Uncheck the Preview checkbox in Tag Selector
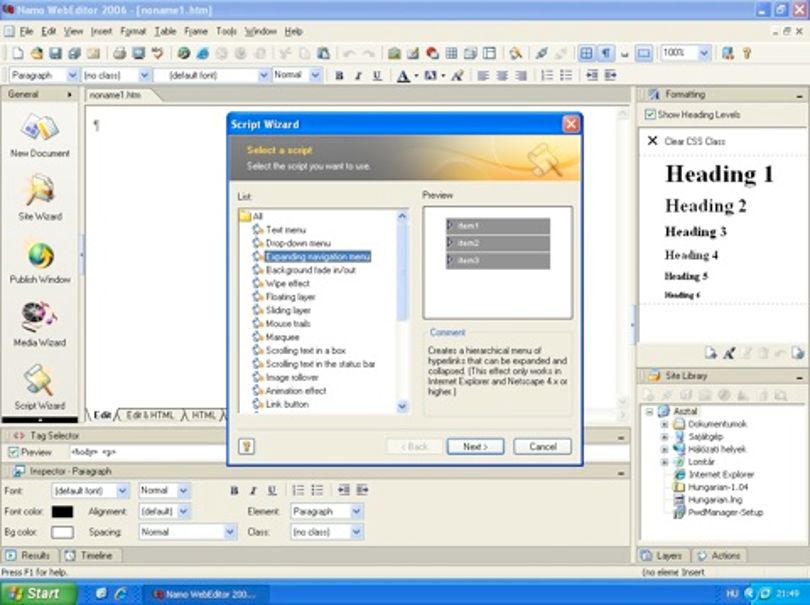This screenshot has height=605, width=810. (13, 452)
